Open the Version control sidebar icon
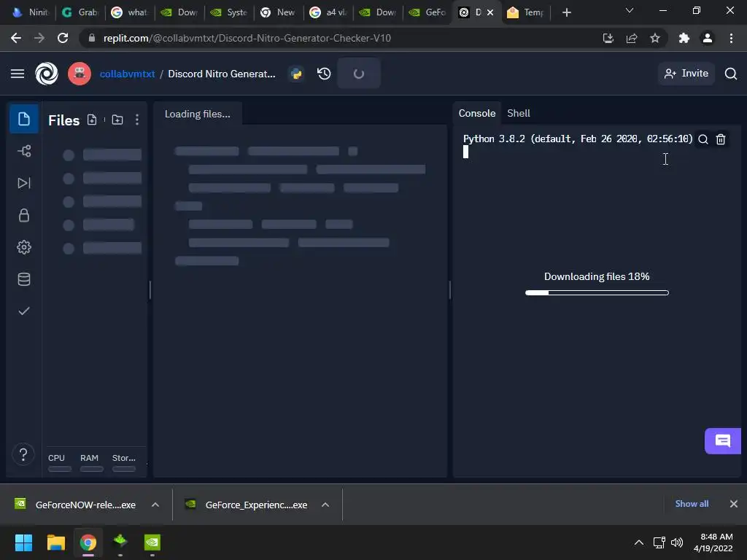 24,152
